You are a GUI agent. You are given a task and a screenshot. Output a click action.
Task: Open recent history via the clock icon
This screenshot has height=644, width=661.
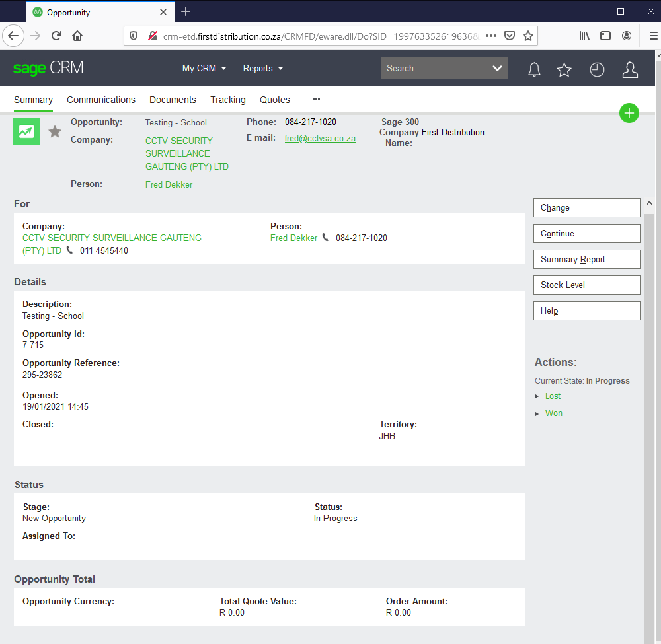coord(597,69)
